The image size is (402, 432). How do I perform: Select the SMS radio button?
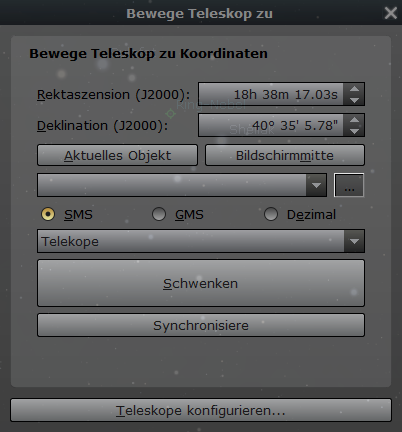[48, 214]
